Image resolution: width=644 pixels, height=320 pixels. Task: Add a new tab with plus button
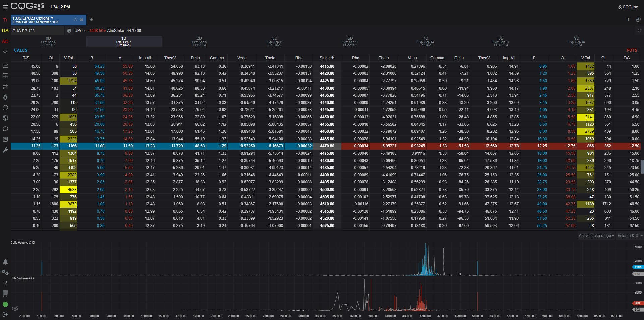tap(91, 20)
